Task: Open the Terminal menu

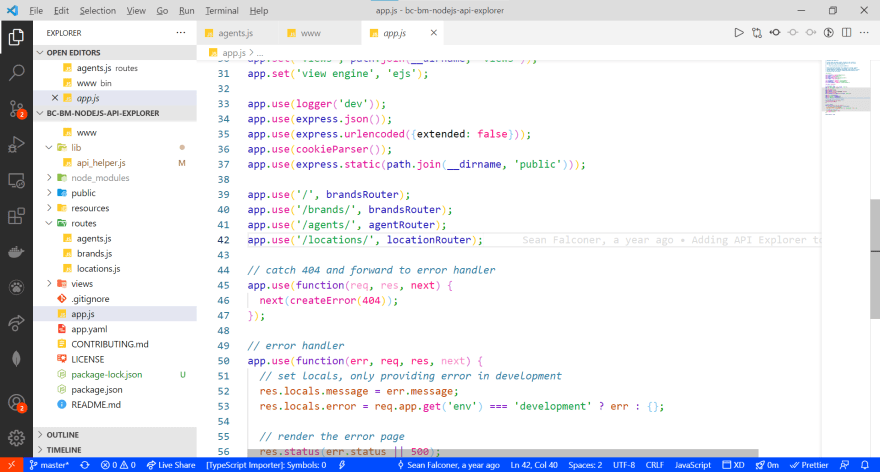Action: (222, 10)
